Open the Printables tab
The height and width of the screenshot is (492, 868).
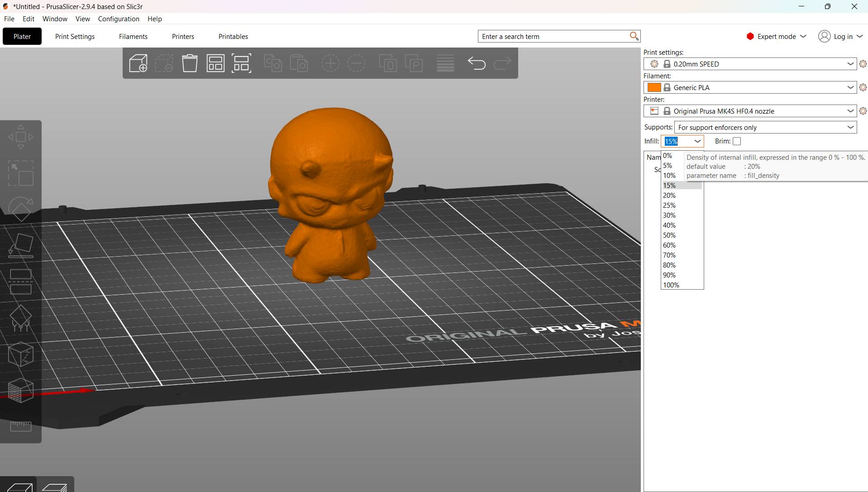pos(233,37)
